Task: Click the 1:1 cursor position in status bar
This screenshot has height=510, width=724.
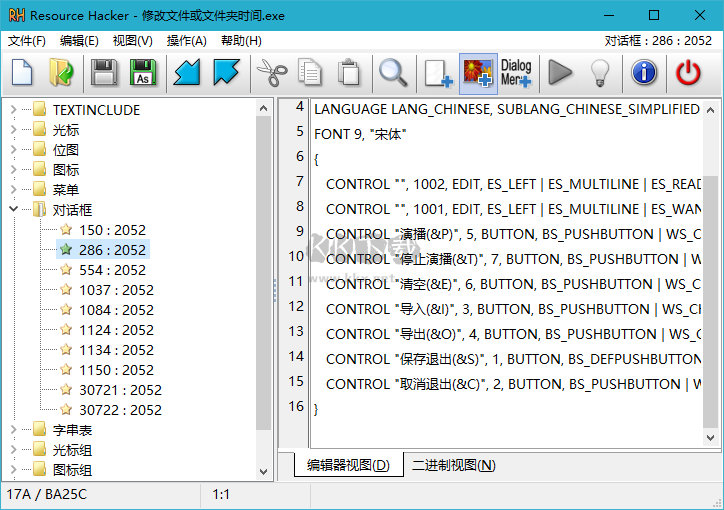Action: 221,494
